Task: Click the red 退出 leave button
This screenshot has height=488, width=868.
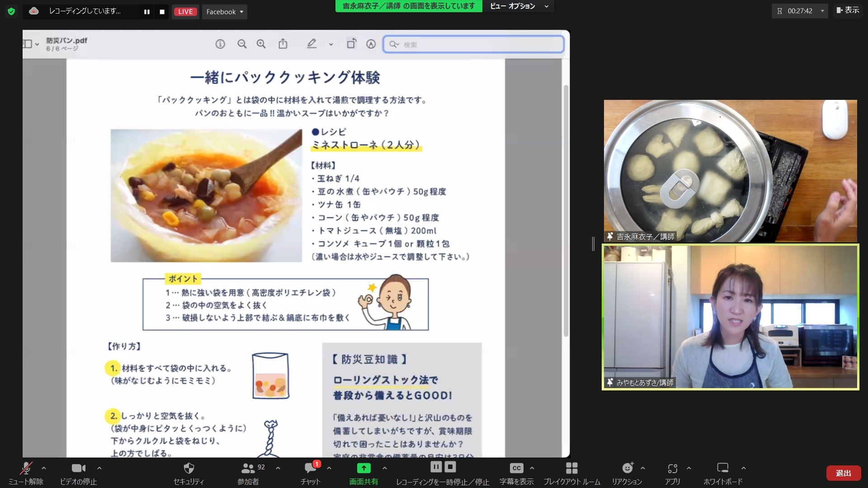Action: (x=844, y=473)
